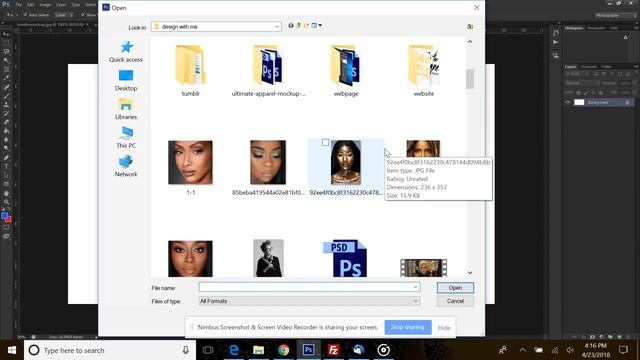Open the Auto-Select Layer dropdown
Screen dimensions: 640x360
(64, 15)
